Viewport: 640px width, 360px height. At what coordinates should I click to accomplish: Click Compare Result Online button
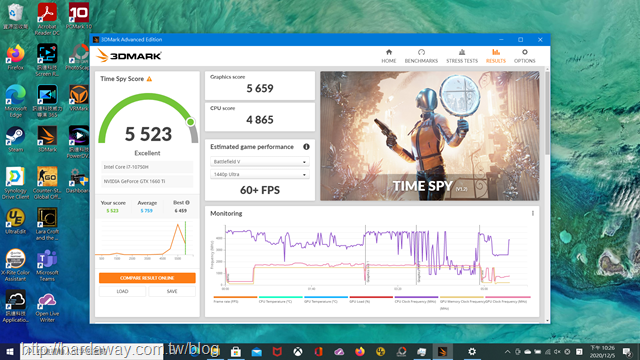coord(147,278)
